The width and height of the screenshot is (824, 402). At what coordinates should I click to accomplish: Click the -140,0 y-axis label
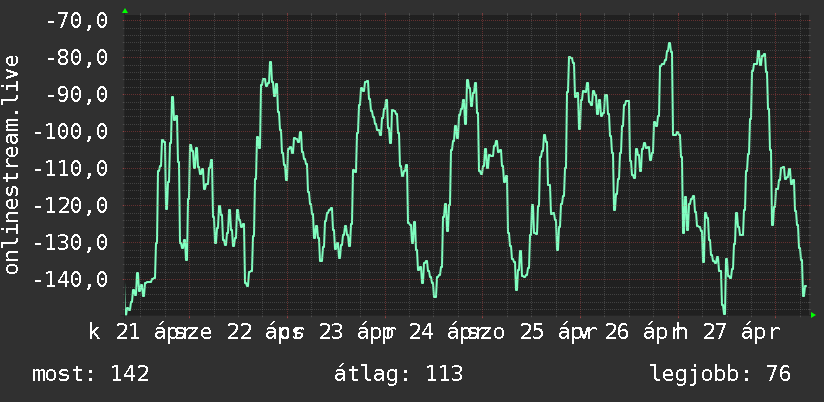(x=70, y=280)
